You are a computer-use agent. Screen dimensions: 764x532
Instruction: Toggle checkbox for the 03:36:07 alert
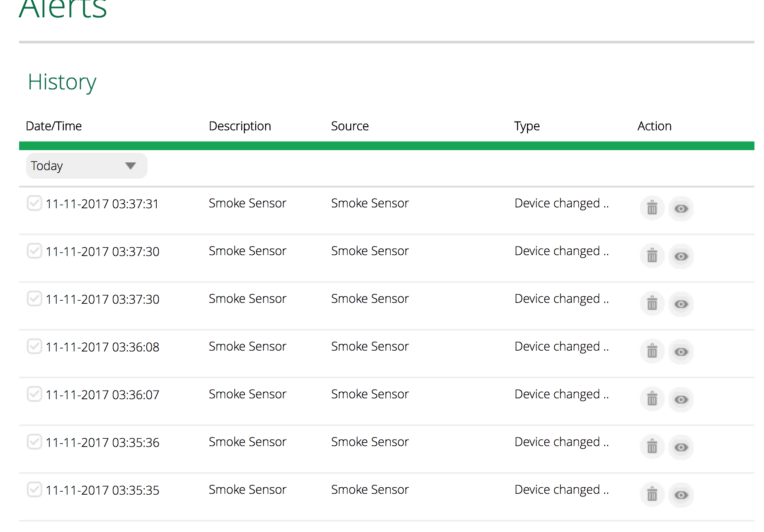coord(34,394)
